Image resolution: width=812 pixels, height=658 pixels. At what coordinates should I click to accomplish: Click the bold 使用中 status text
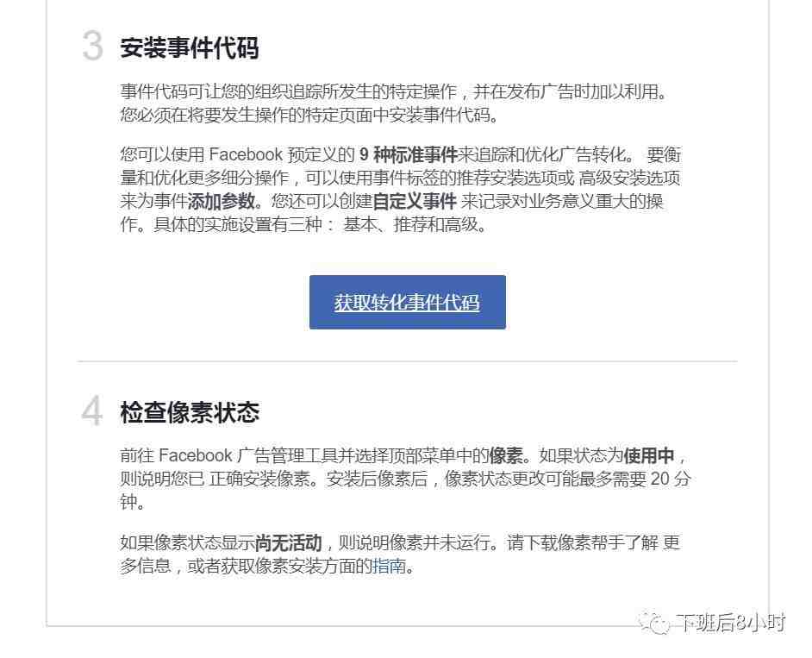click(x=649, y=455)
